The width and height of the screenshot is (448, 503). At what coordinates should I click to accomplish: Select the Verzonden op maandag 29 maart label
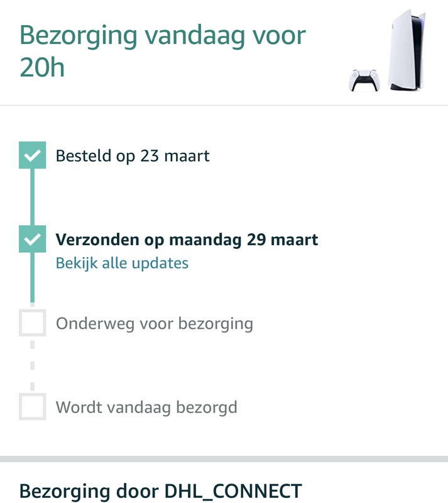(187, 240)
